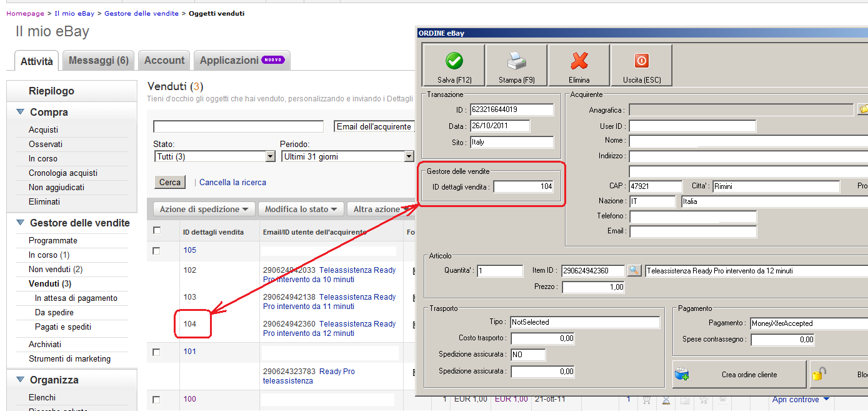Viewport: 868px width, 411px height.
Task: Click Il mio eBay breadcrumb link
Action: [x=74, y=13]
